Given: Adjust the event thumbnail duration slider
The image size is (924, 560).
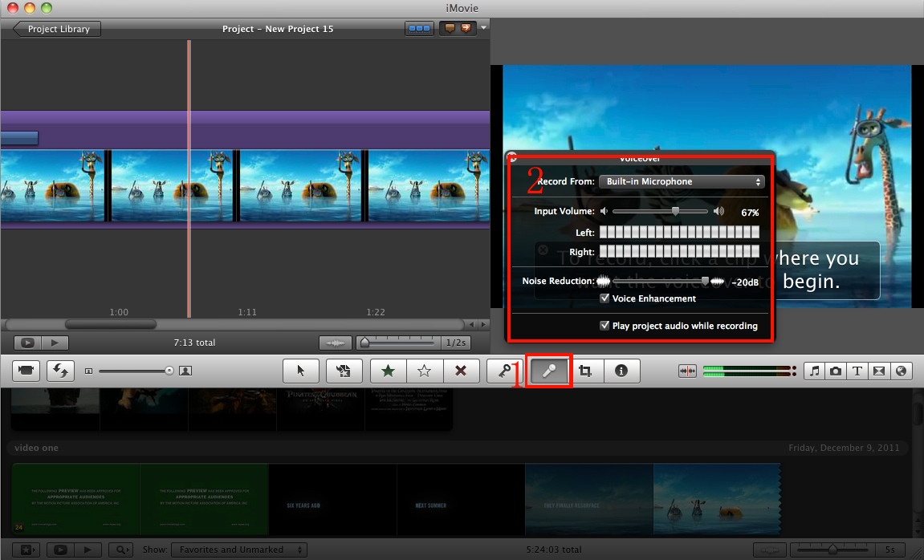Looking at the screenshot, I should click(x=832, y=550).
